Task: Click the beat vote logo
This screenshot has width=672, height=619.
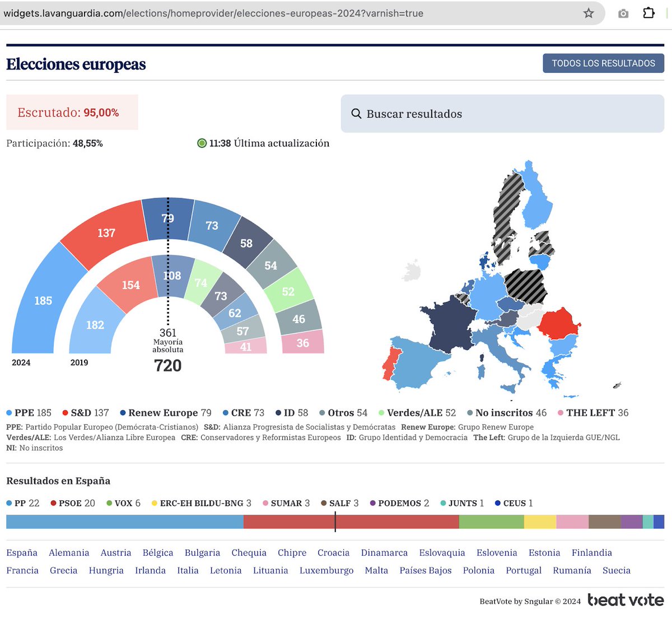Action: click(x=626, y=600)
